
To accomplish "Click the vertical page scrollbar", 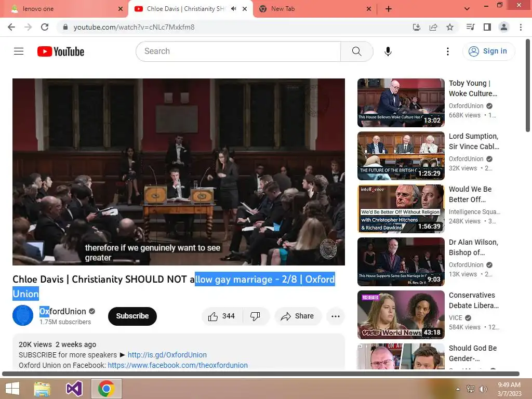I will [528, 86].
